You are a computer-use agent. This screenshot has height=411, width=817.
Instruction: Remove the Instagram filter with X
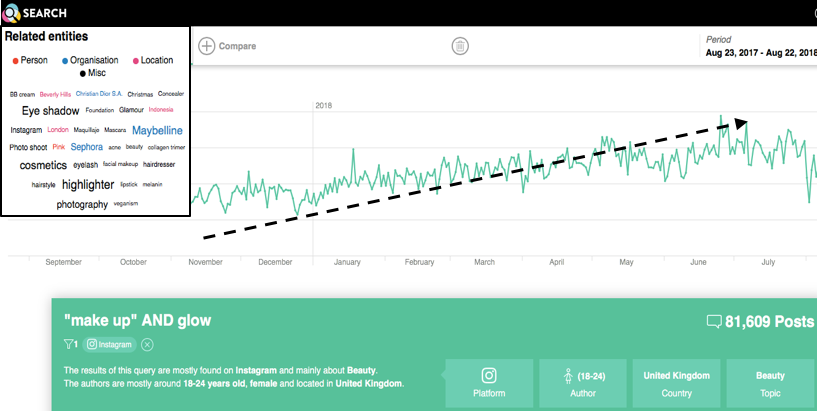coord(147,344)
